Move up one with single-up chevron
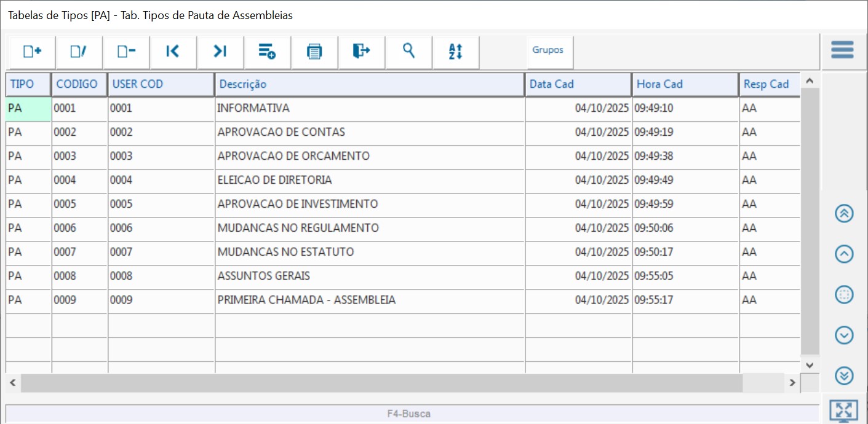Image resolution: width=868 pixels, height=424 pixels. point(844,254)
